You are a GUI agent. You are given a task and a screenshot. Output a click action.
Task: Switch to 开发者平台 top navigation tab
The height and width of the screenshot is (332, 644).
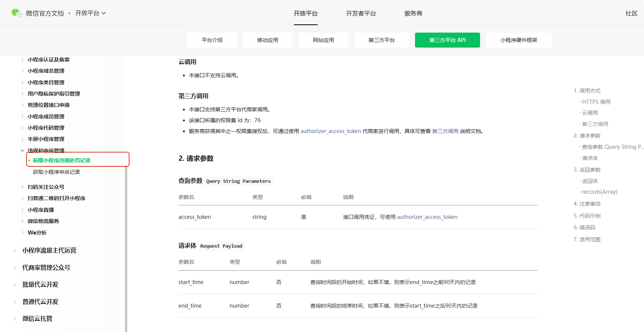pos(361,13)
